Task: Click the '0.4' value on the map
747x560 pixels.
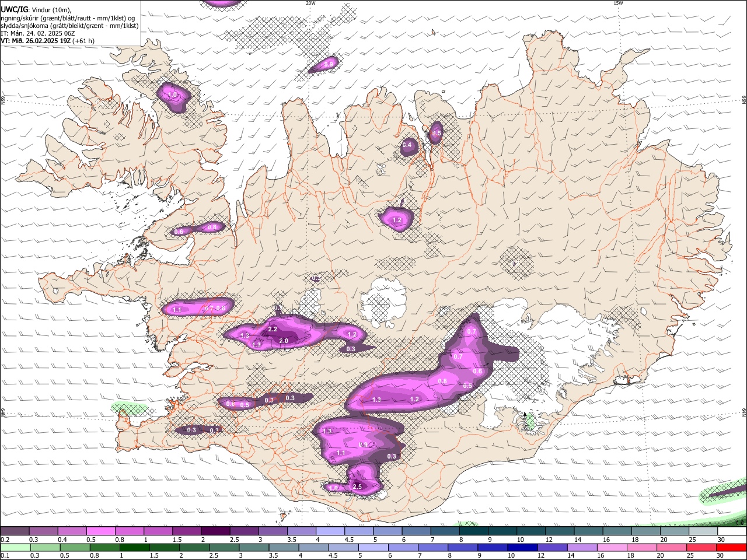Action: 407,145
